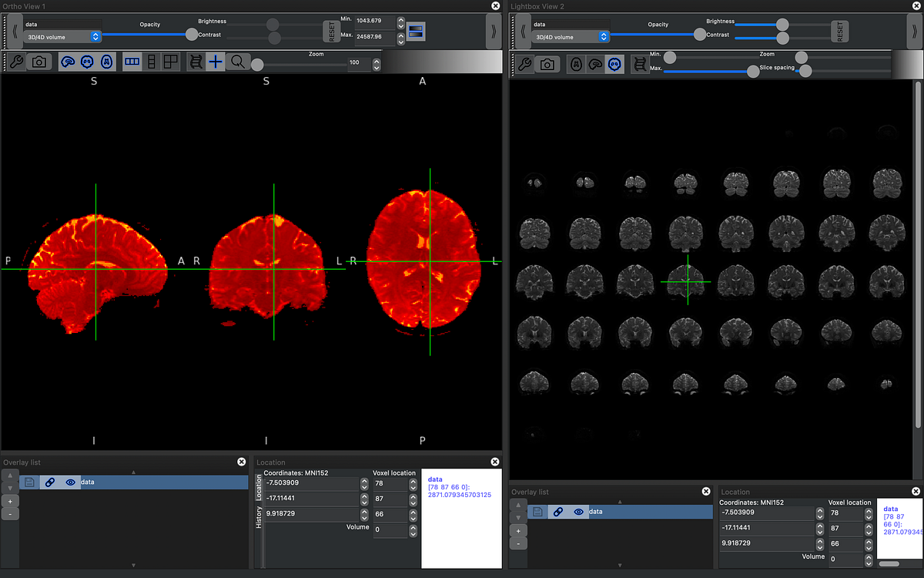The width and height of the screenshot is (924, 578).
Task: Select the crosshair tool in Ortho View toolbar
Action: tap(215, 62)
